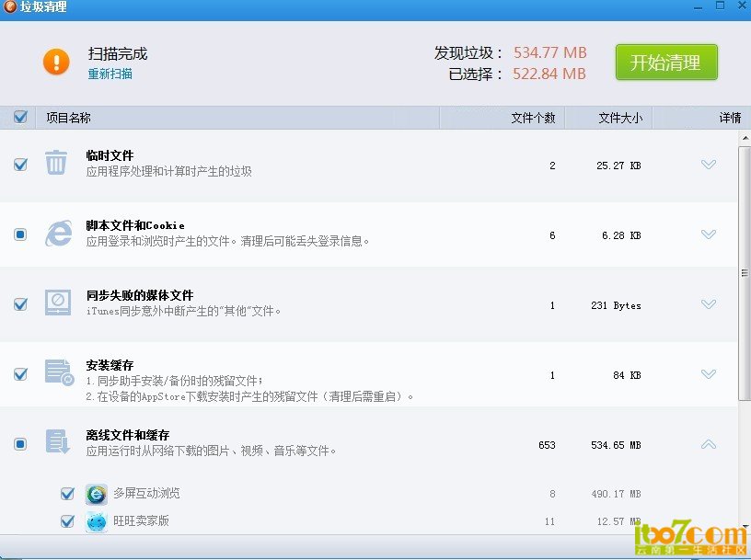Click the IE icon for 脚本文件和Cookie

tap(58, 234)
